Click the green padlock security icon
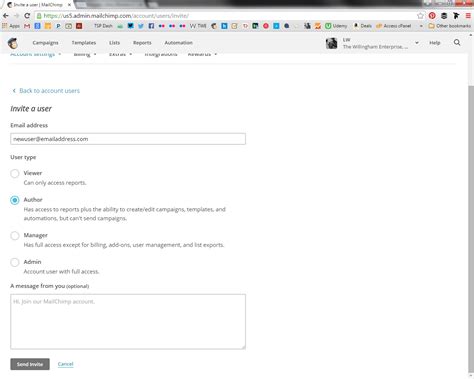 click(x=39, y=16)
